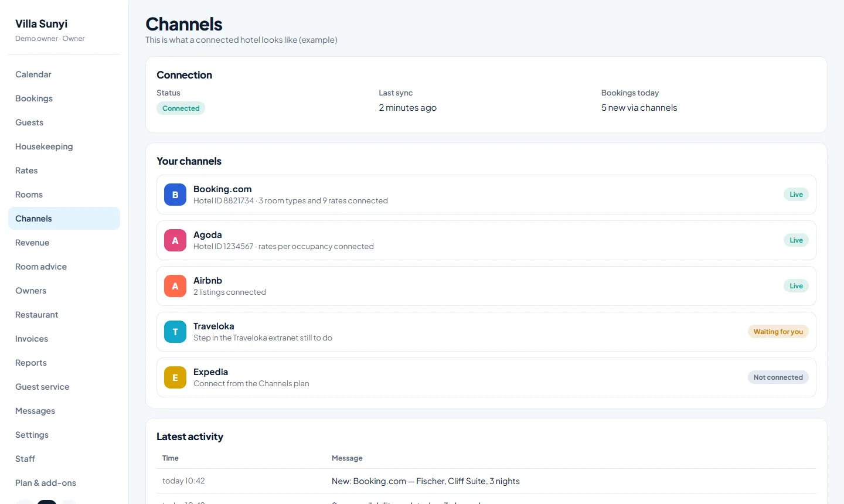This screenshot has width=844, height=504.
Task: Click the 'today 10:42' activity time
Action: tap(183, 481)
